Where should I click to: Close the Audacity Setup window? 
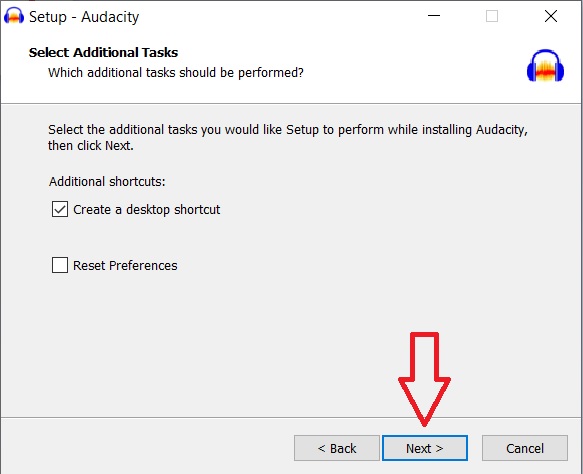(x=551, y=16)
